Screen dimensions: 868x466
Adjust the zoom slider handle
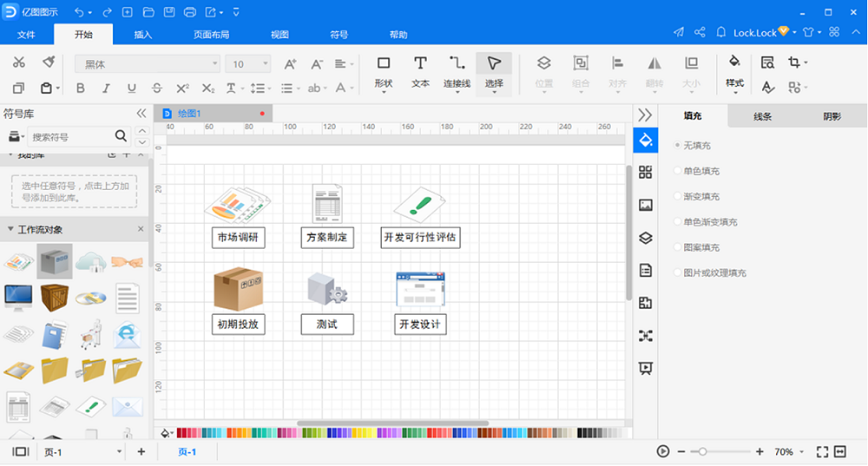[x=702, y=451]
